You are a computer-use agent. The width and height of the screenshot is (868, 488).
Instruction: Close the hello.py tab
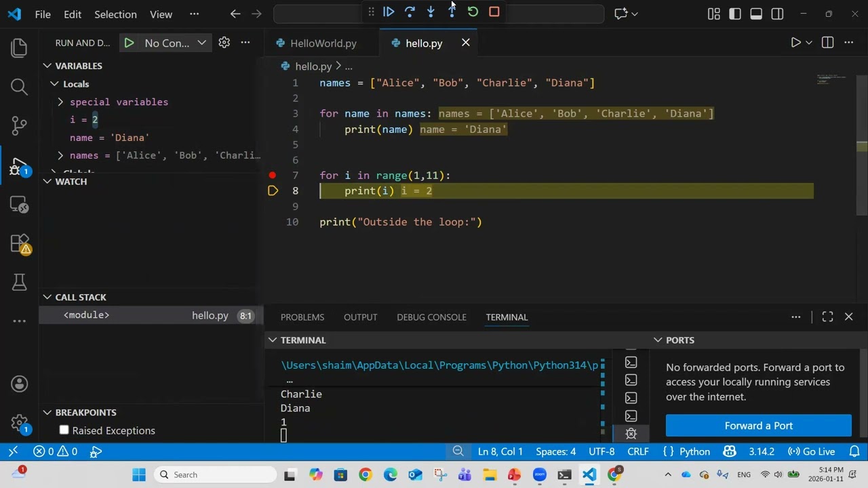pyautogui.click(x=466, y=43)
